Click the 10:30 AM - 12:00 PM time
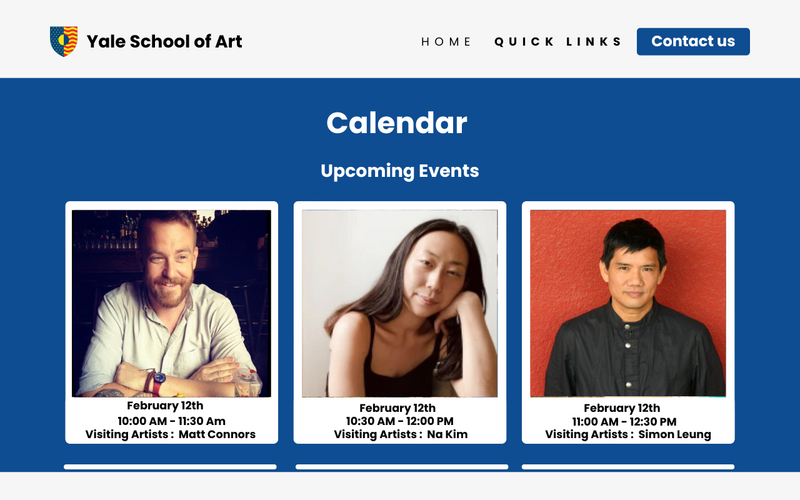 [399, 421]
